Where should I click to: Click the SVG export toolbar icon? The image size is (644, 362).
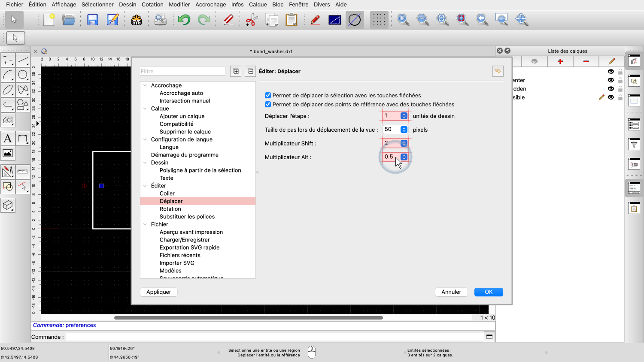tap(137, 20)
